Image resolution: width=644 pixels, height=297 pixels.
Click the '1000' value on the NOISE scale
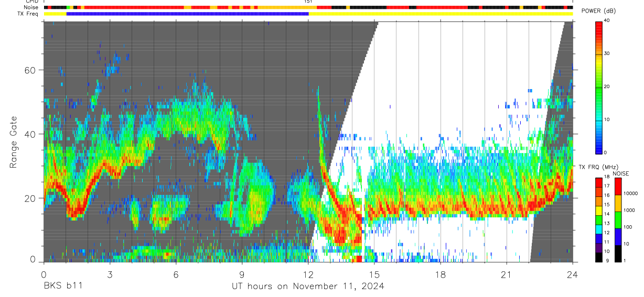coord(629,210)
